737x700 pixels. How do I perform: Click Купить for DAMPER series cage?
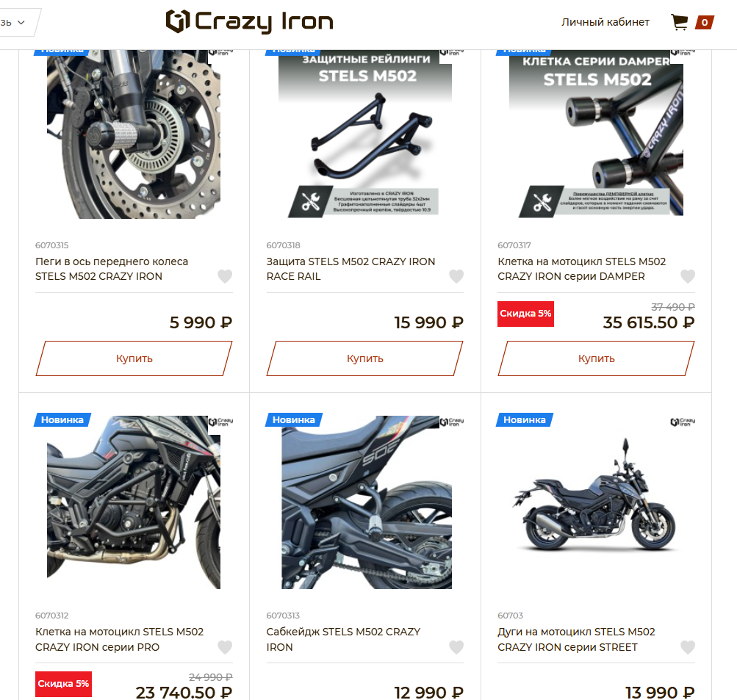[596, 358]
